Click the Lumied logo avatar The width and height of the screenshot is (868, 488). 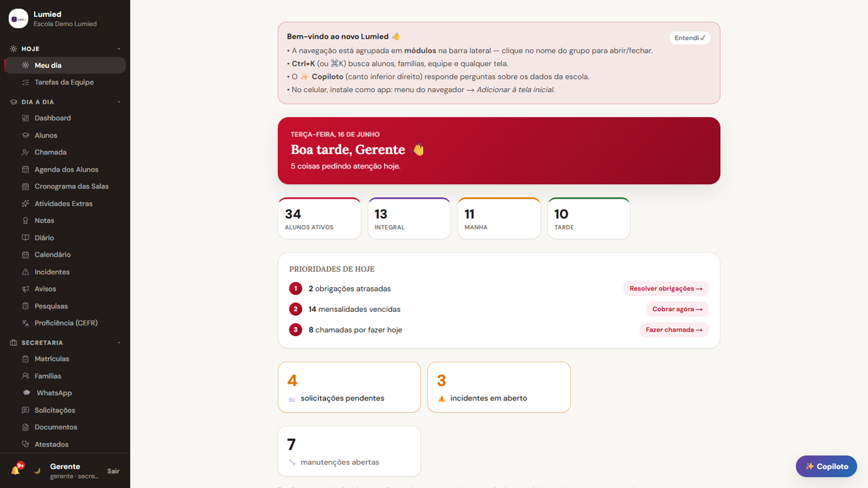coord(18,19)
